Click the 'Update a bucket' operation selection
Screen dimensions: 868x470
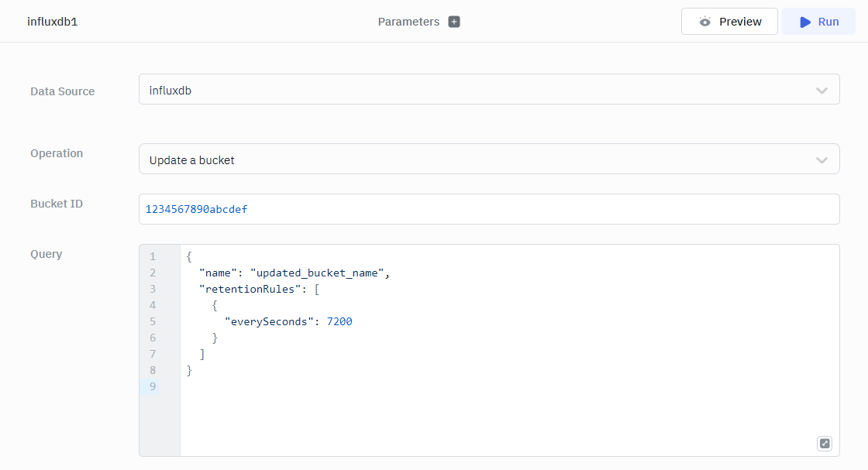tap(192, 160)
